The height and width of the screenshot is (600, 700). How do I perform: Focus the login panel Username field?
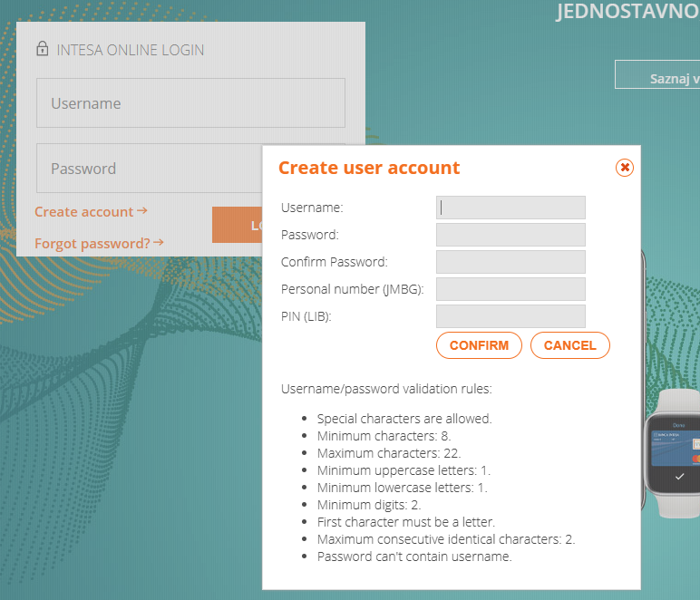click(x=190, y=103)
